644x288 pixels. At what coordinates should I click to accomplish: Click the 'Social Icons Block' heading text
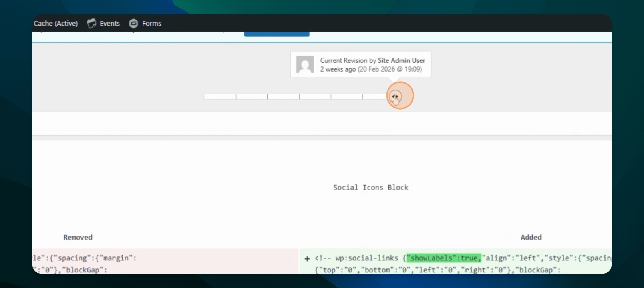[x=371, y=188]
